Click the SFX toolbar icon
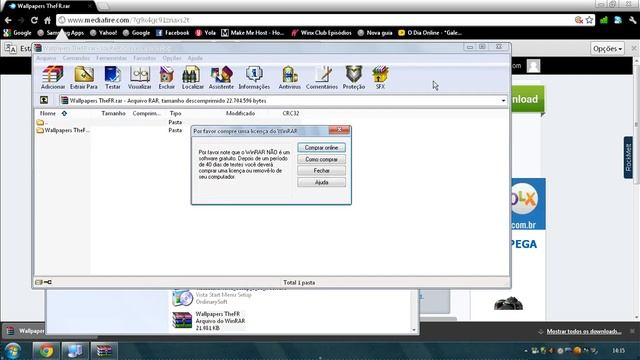640x360 pixels. [380, 78]
